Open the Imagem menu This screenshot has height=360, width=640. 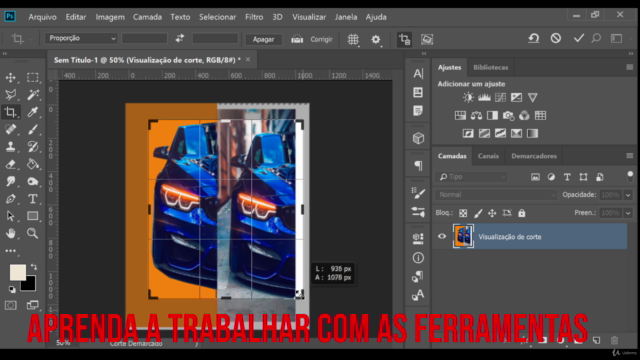tap(110, 17)
